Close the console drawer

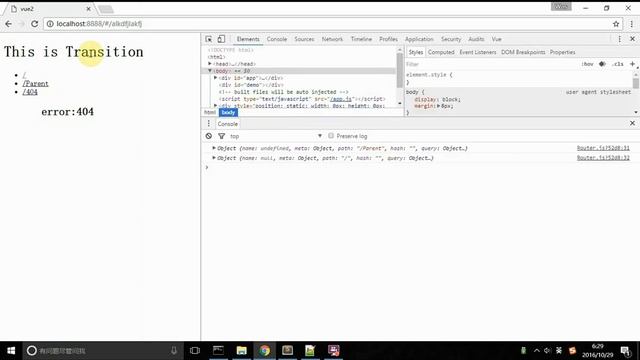(x=632, y=123)
